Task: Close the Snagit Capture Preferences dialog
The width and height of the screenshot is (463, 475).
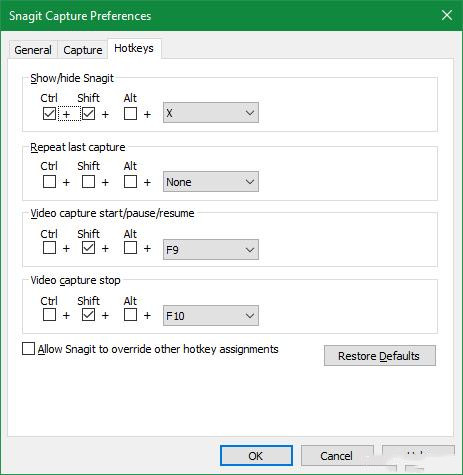Action: (x=447, y=15)
